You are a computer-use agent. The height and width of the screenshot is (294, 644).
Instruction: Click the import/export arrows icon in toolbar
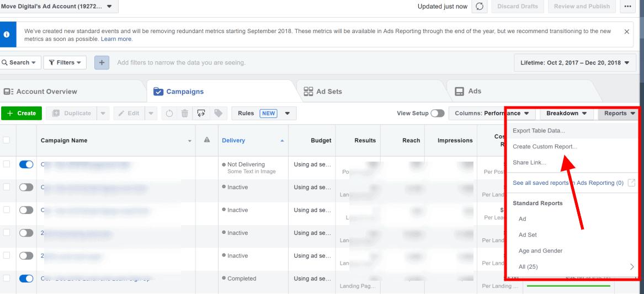[x=201, y=113]
